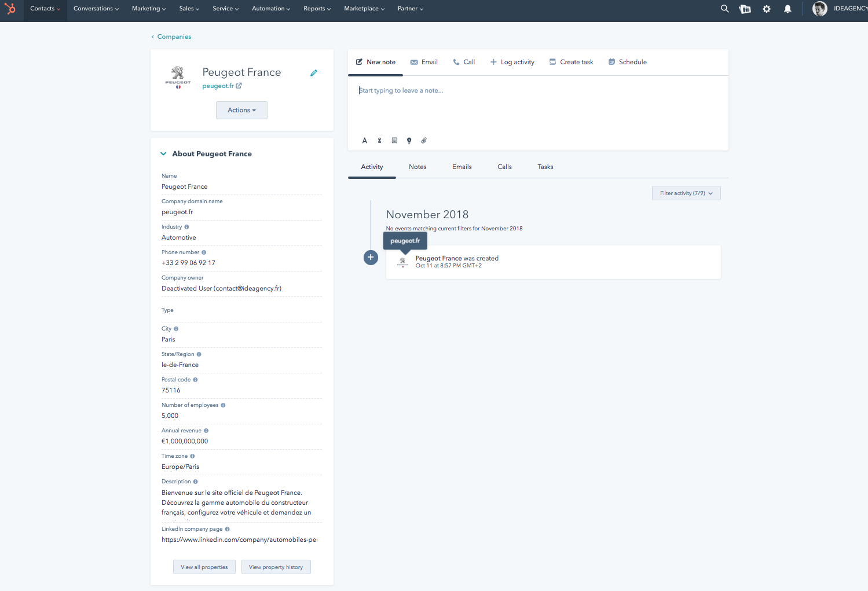The width and height of the screenshot is (868, 591).
Task: Open the notifications bell
Action: point(788,9)
